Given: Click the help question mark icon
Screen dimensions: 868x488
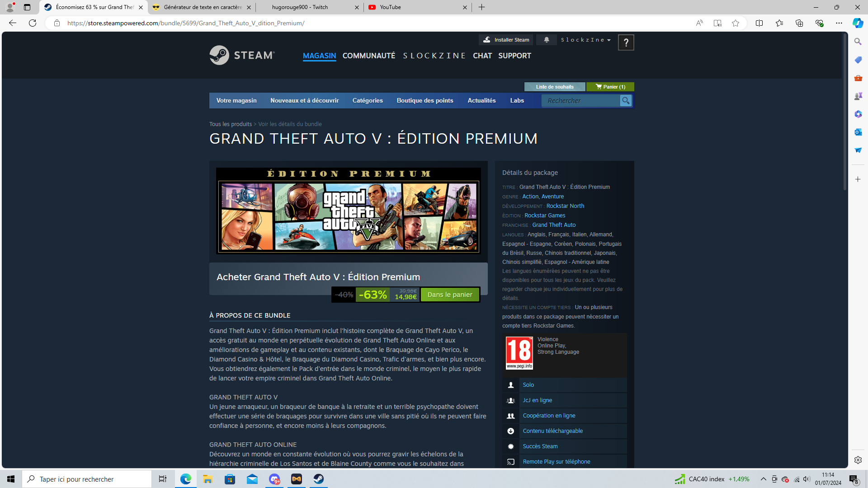Looking at the screenshot, I should [626, 42].
